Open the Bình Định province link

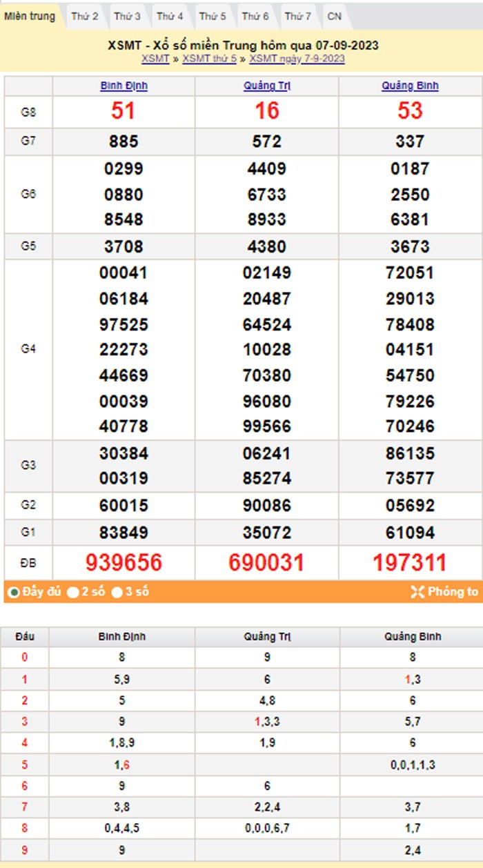tap(124, 86)
